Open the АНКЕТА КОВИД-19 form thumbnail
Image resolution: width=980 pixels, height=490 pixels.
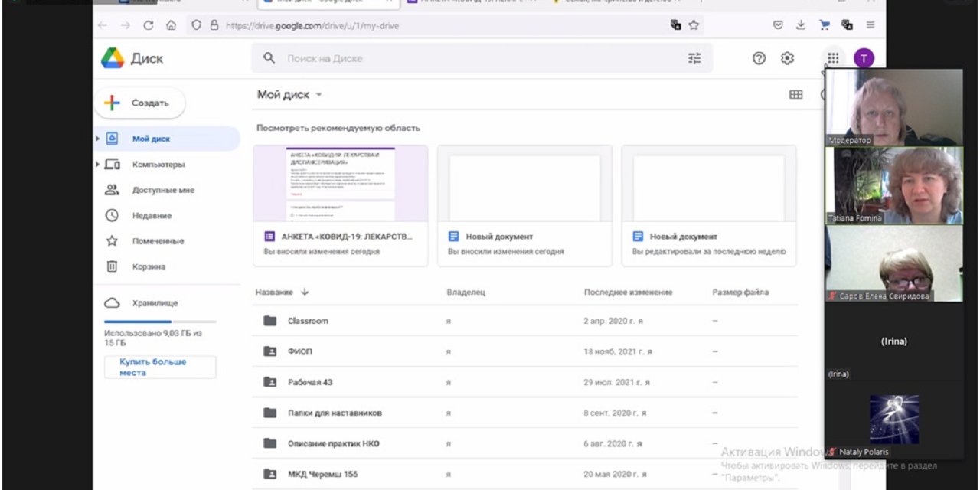340,184
